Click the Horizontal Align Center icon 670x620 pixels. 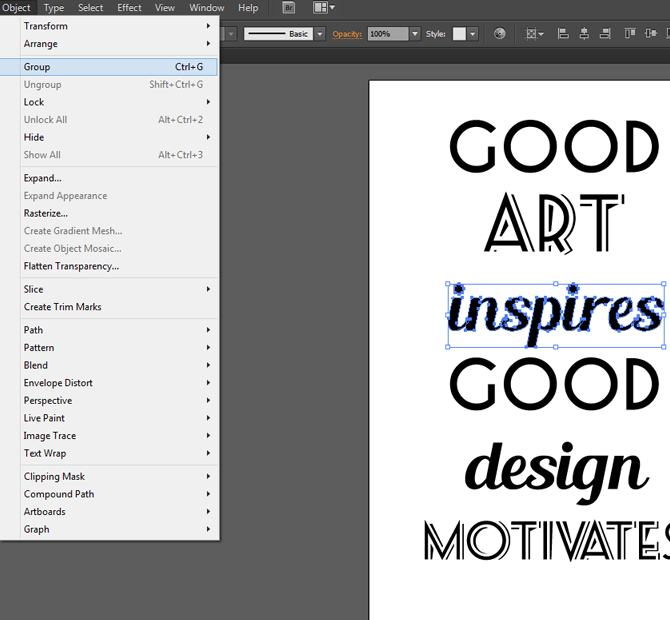tap(582, 34)
